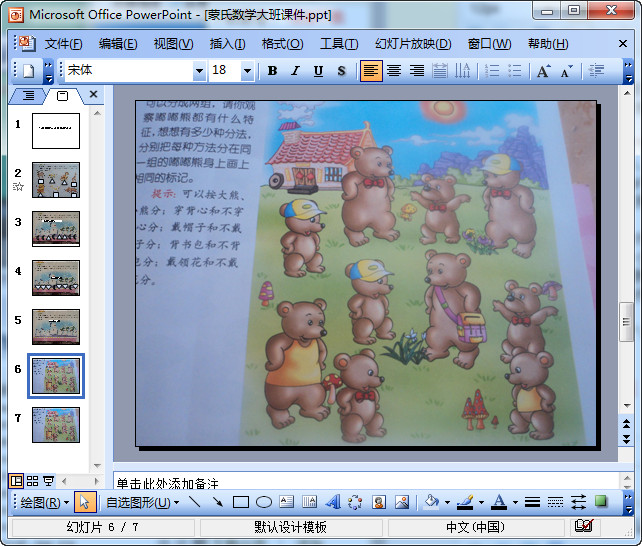Click the change text direction icon
Screen dimensions: 642x546
(463, 71)
